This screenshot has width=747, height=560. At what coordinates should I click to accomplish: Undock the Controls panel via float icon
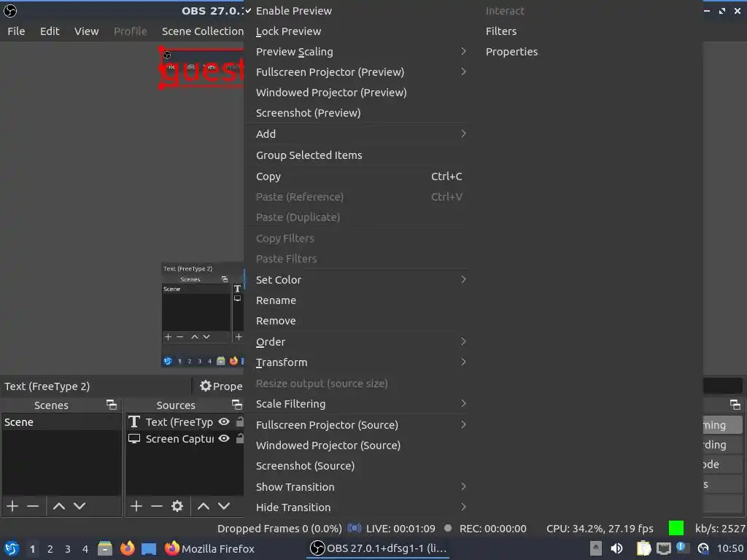(x=735, y=405)
